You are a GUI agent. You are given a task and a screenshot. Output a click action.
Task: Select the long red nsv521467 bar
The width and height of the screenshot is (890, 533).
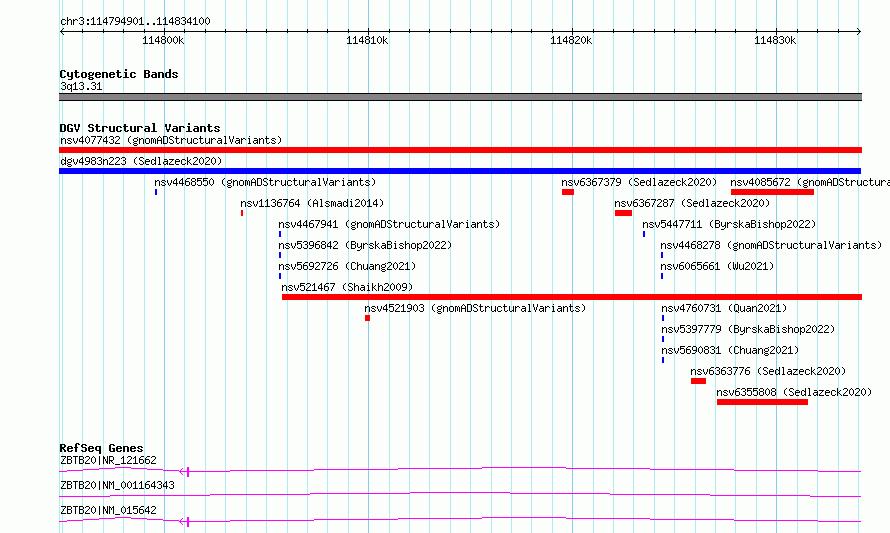572,297
